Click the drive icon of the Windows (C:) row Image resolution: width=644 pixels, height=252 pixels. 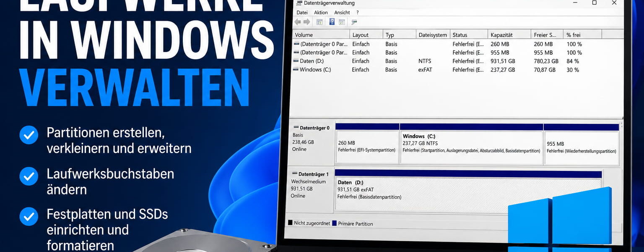click(x=296, y=69)
